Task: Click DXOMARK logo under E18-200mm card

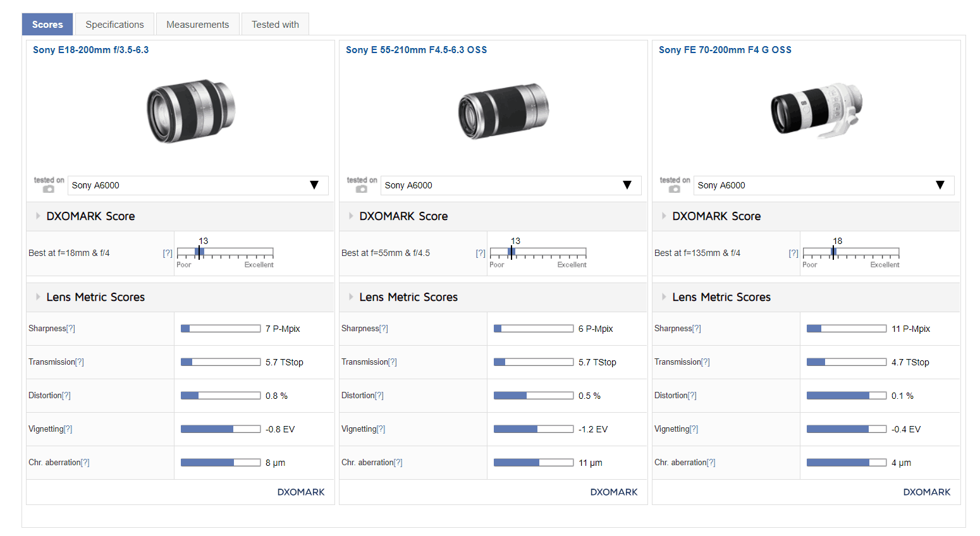Action: [x=301, y=492]
